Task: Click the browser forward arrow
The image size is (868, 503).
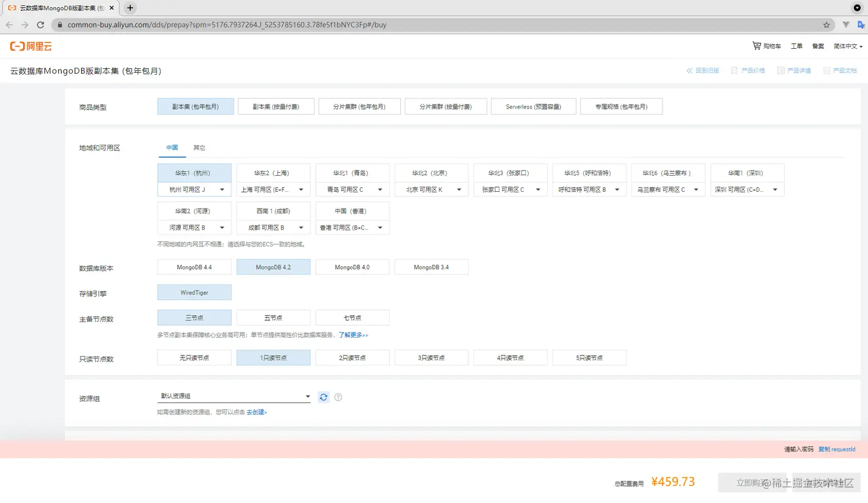Action: pos(25,25)
